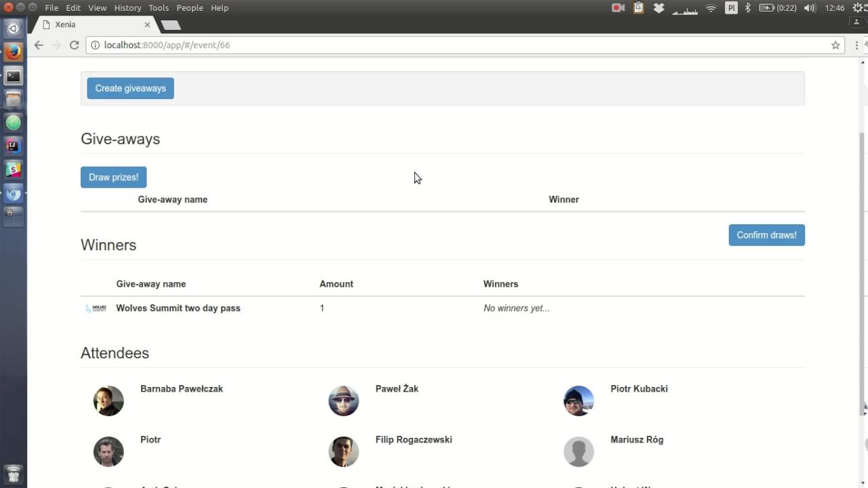Click Mariusz Róg's placeholder avatar

tap(578, 451)
